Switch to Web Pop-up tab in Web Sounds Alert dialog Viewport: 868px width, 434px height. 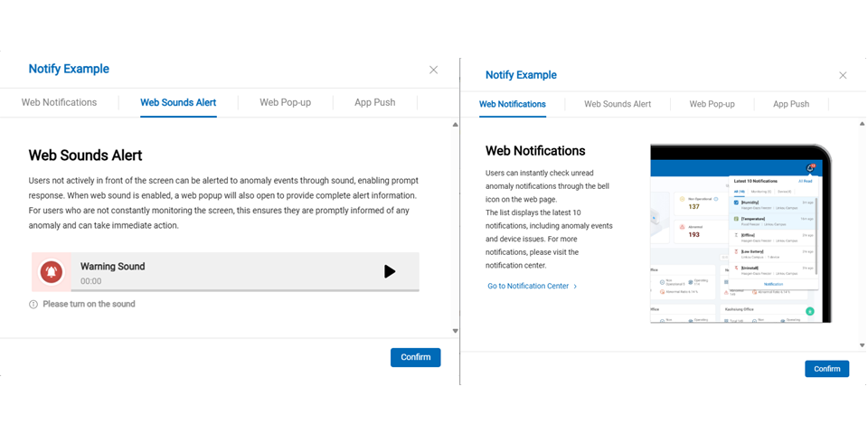285,103
